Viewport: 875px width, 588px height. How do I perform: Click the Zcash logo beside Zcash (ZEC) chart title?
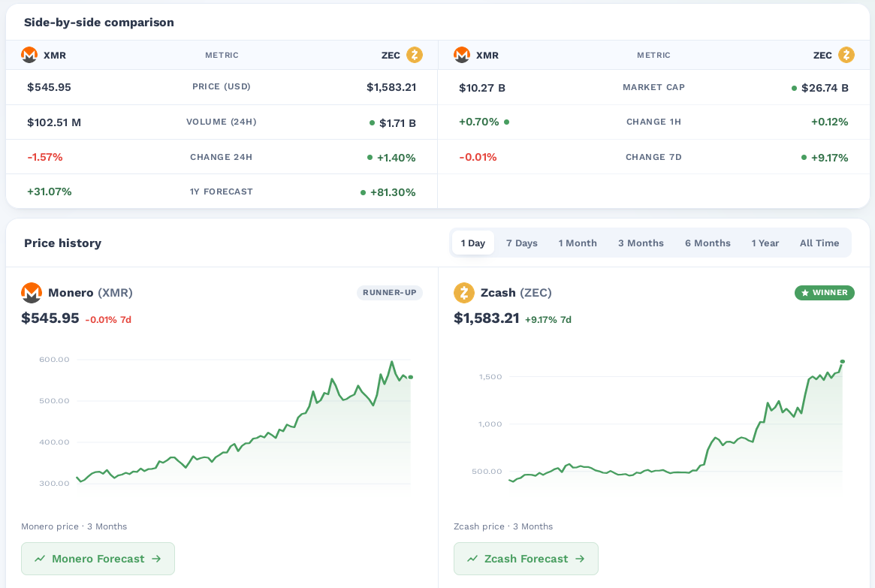pyautogui.click(x=463, y=292)
